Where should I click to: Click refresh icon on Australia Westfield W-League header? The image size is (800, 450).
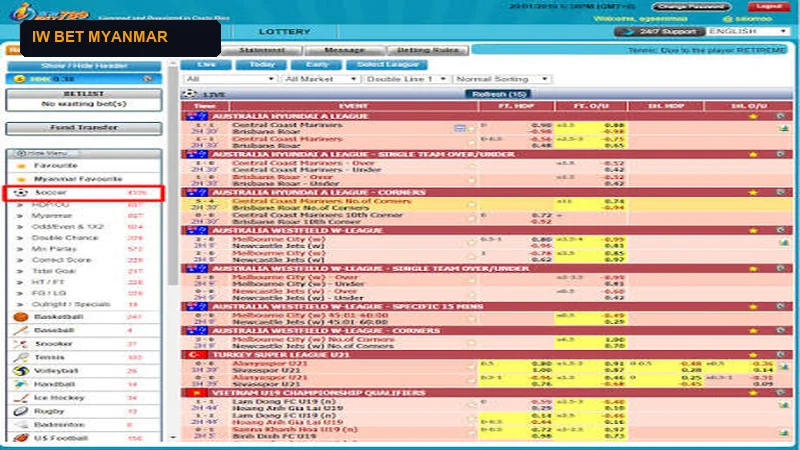point(781,230)
